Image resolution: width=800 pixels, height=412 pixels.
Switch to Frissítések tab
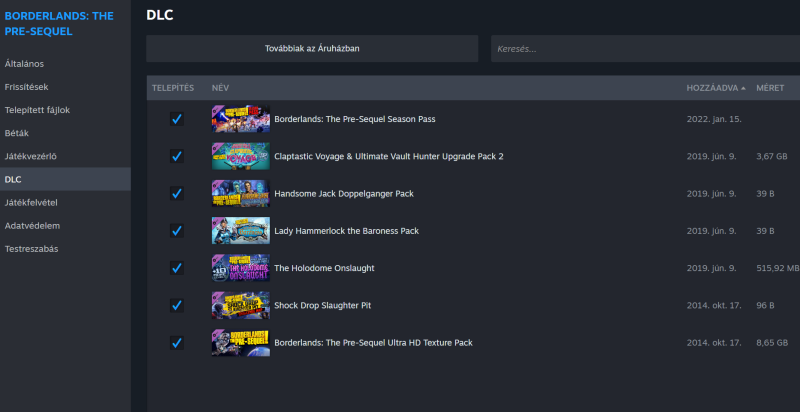(65, 87)
